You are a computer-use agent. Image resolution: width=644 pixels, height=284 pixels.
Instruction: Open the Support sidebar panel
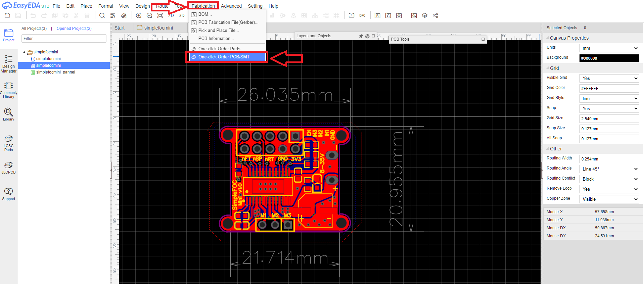pos(9,194)
